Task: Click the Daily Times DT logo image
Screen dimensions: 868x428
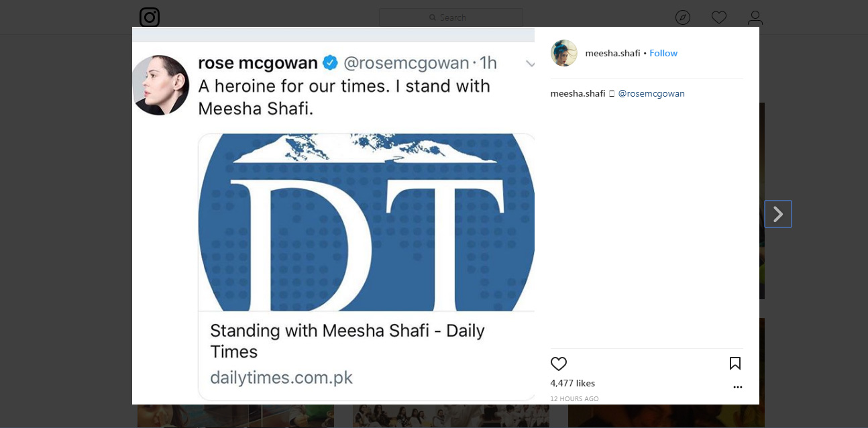Action: point(366,221)
